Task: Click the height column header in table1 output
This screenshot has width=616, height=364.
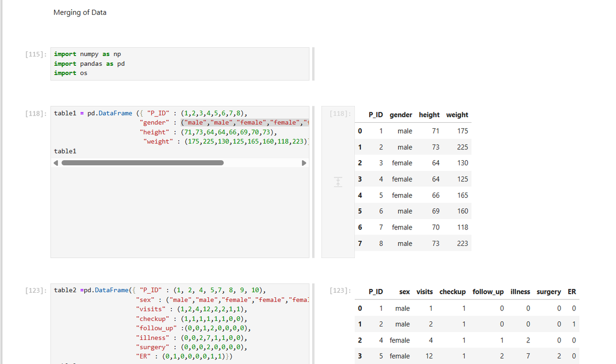Action: pyautogui.click(x=430, y=115)
